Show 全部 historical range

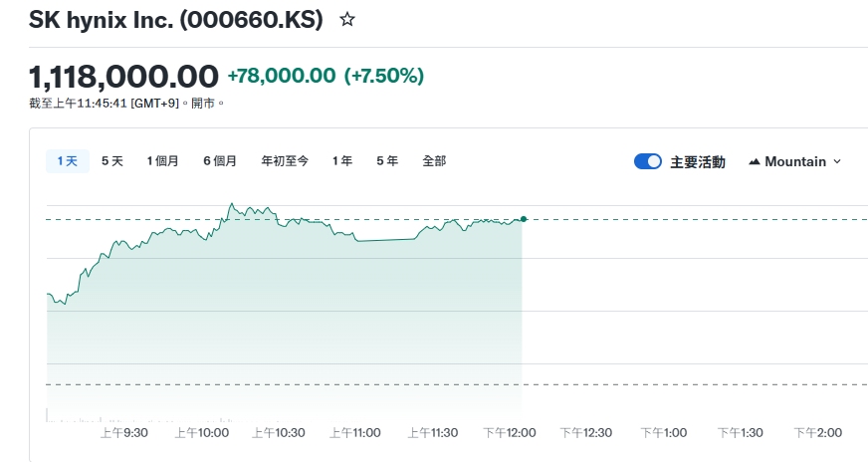[x=434, y=161]
